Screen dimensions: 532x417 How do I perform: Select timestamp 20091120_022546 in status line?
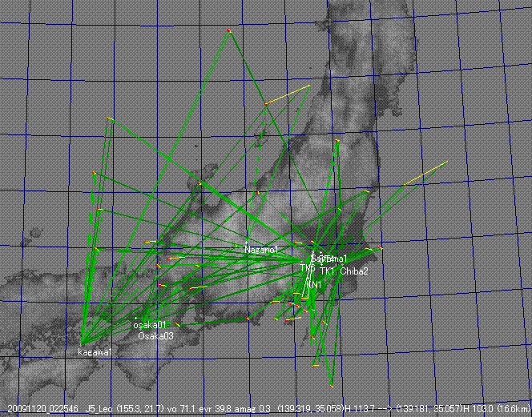tap(42, 409)
